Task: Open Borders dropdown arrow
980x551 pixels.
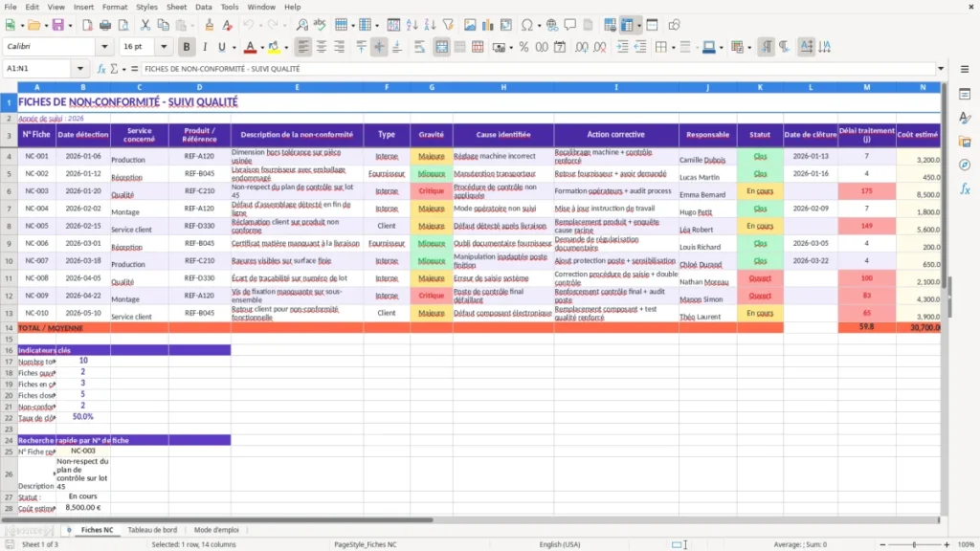Action: (673, 48)
